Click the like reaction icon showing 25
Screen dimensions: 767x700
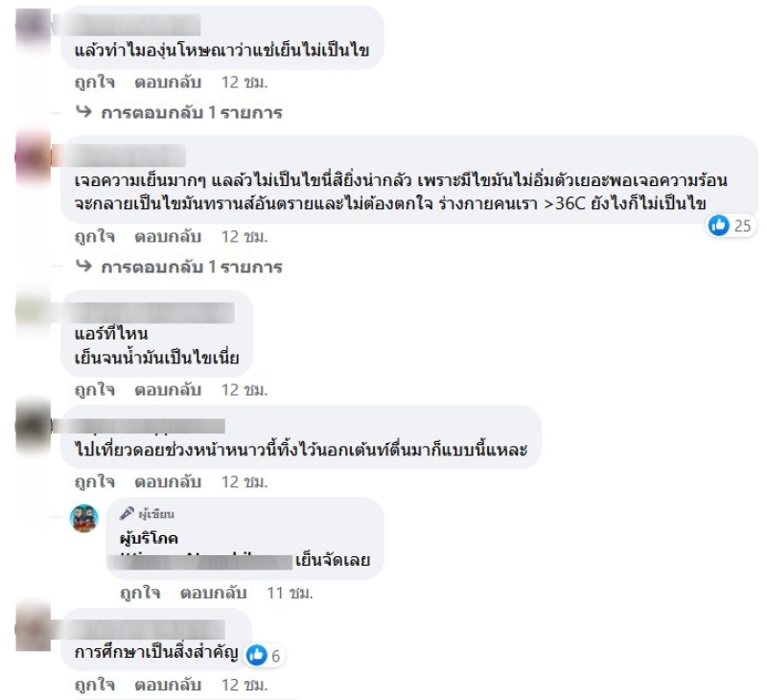718,225
